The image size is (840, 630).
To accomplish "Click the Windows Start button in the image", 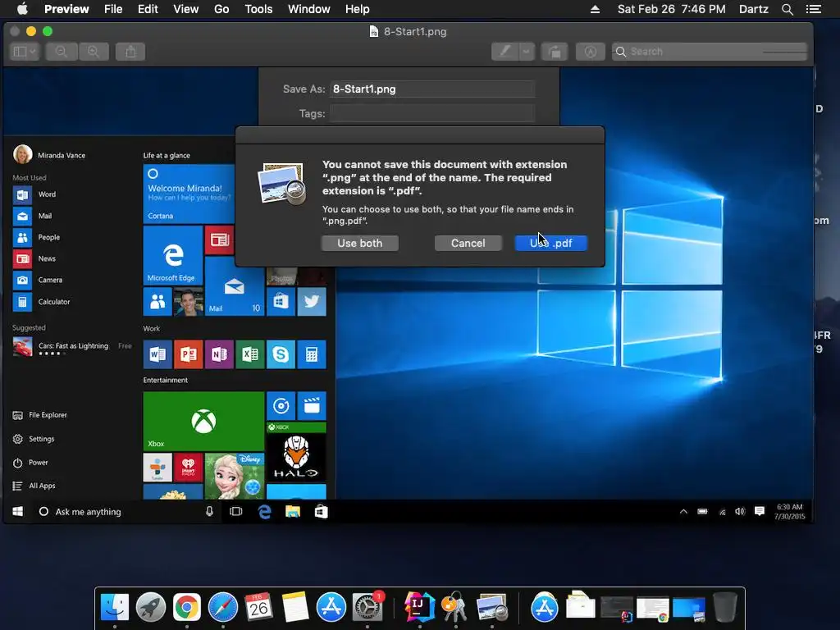I will click(18, 512).
